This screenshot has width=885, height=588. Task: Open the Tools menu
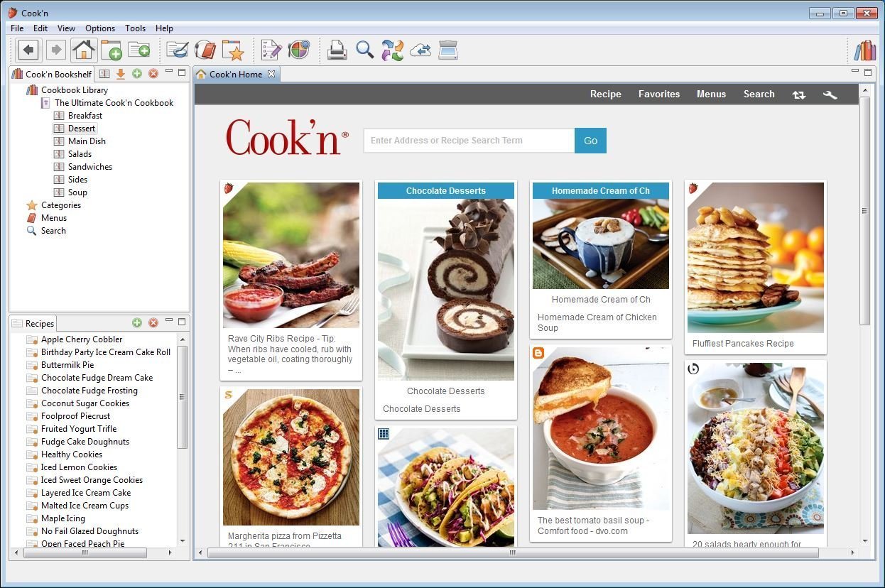135,28
